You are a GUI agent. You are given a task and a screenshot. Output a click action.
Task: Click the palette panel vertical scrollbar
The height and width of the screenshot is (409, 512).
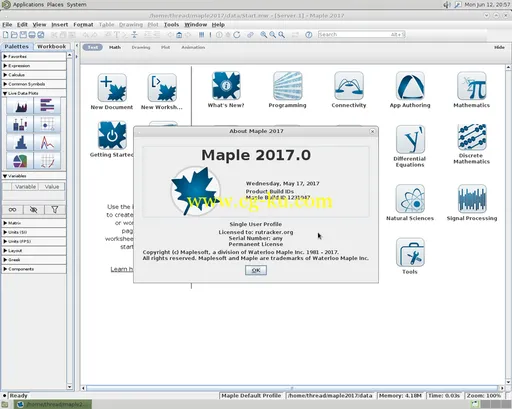pos(70,221)
